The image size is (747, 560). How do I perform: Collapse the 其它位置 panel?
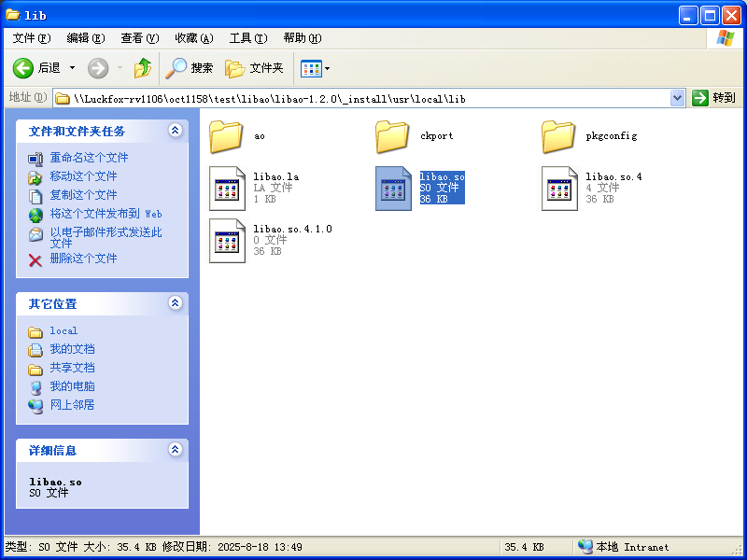point(176,302)
